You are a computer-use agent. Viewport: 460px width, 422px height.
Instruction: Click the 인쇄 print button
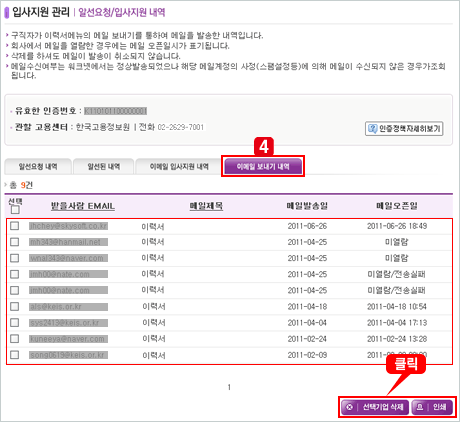tap(432, 407)
